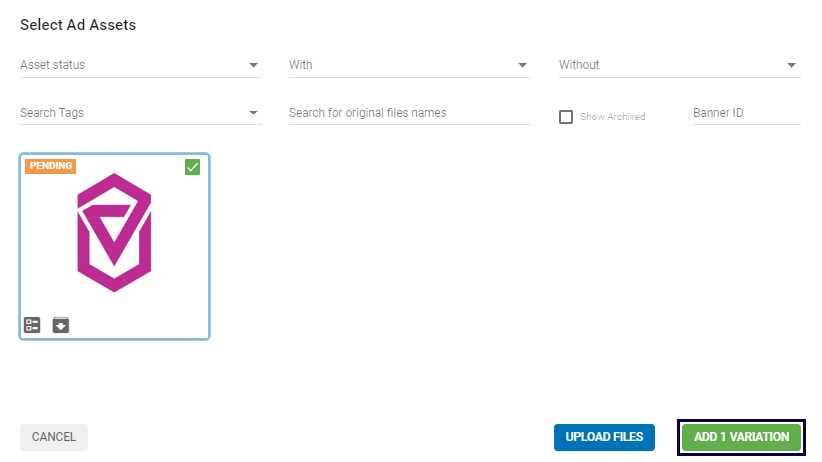Screen dimensions: 822x462
Task: Click the Asset status field label
Action: pos(53,65)
